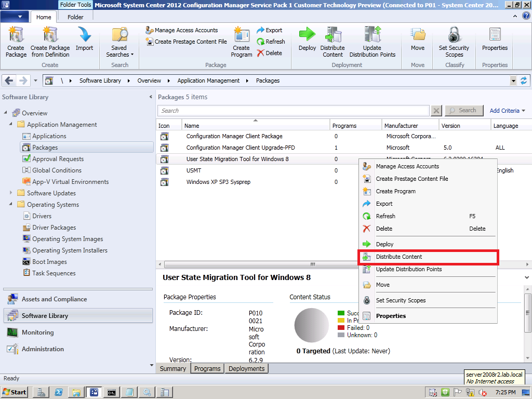The height and width of the screenshot is (399, 532).
Task: Choose Deploy from the context menu
Action: click(x=428, y=244)
